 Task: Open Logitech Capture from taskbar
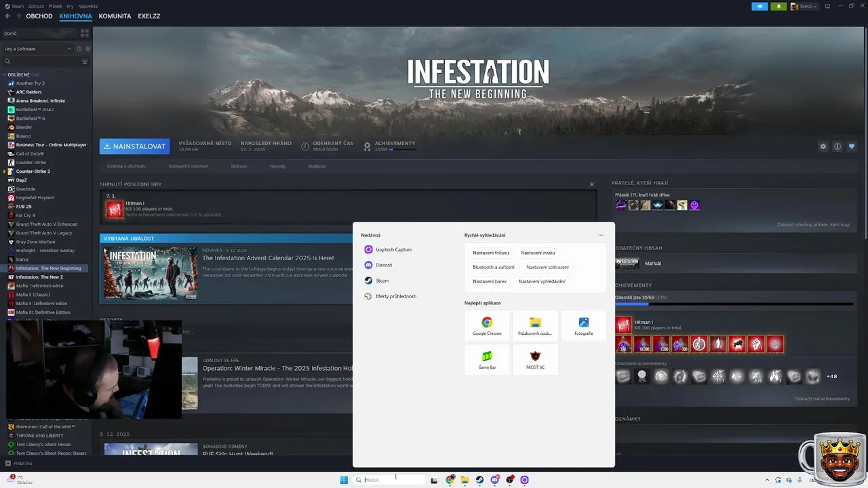524,480
